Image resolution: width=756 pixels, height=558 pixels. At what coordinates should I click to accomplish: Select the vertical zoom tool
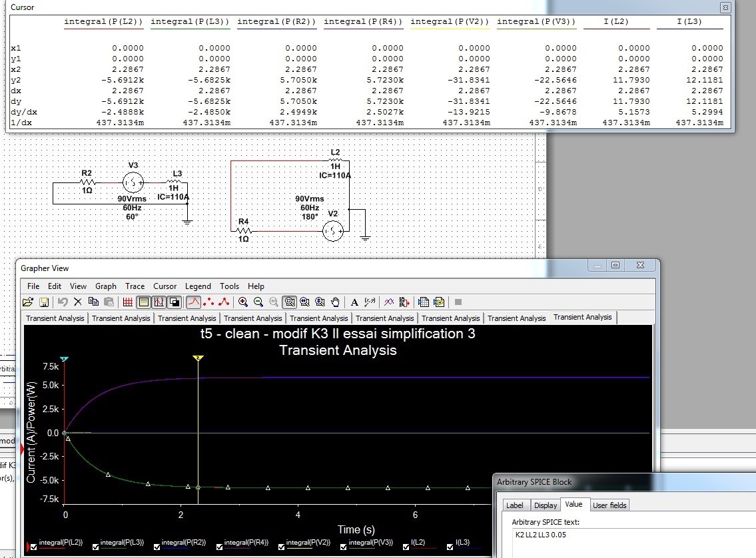point(320,302)
